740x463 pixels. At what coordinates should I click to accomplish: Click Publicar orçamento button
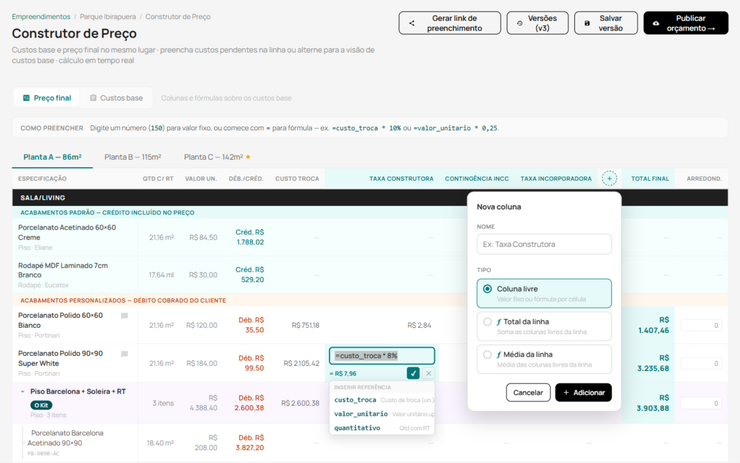click(686, 23)
